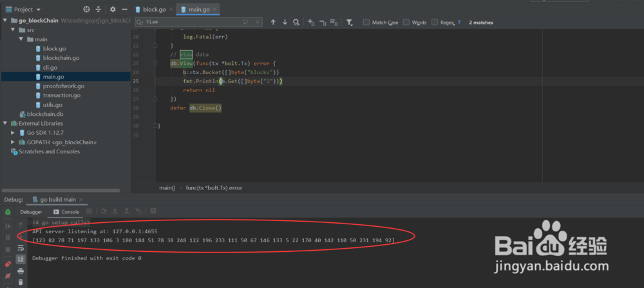Click the find all usages icon

pyautogui.click(x=296, y=23)
